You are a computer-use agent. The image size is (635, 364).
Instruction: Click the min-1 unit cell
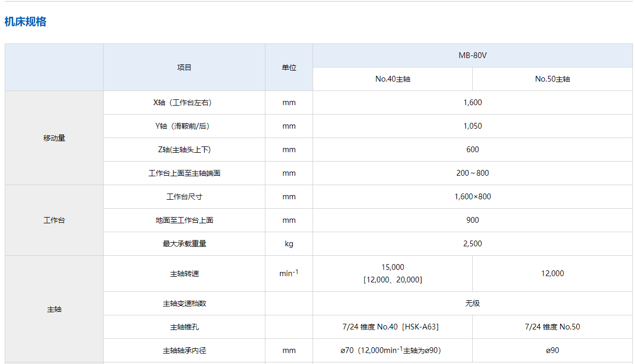click(x=289, y=273)
